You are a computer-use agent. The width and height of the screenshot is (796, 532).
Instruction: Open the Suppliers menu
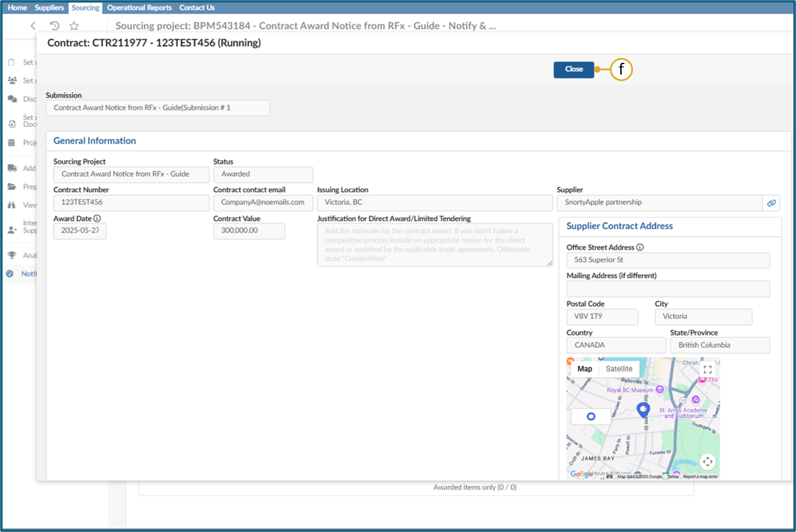click(49, 7)
